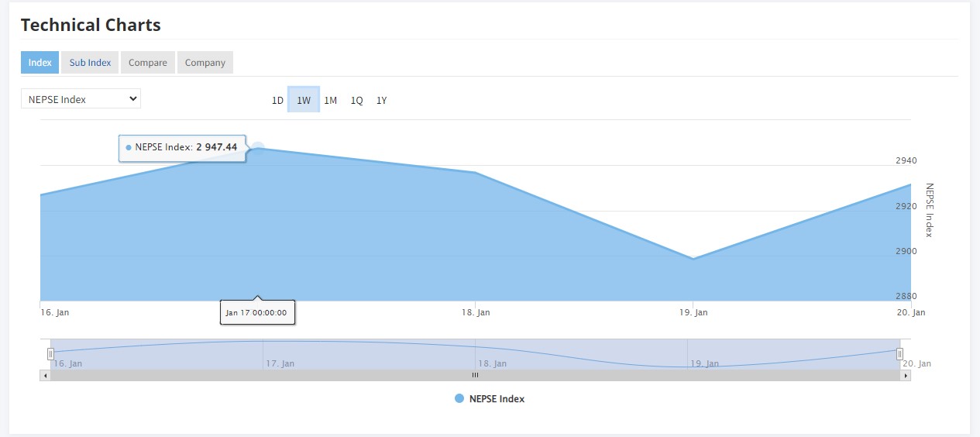
Task: Open the Compare tab
Action: (147, 63)
